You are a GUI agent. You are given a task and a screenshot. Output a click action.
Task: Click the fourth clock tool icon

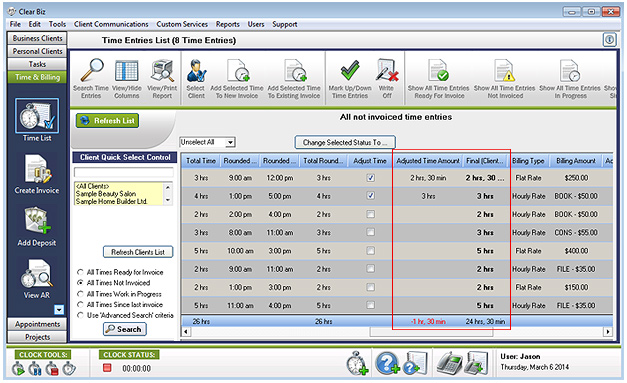(69, 369)
